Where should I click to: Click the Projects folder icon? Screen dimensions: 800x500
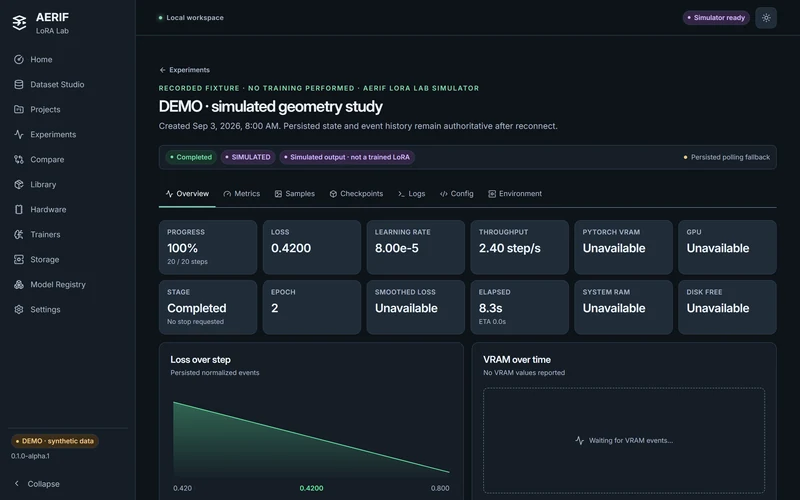(19, 110)
